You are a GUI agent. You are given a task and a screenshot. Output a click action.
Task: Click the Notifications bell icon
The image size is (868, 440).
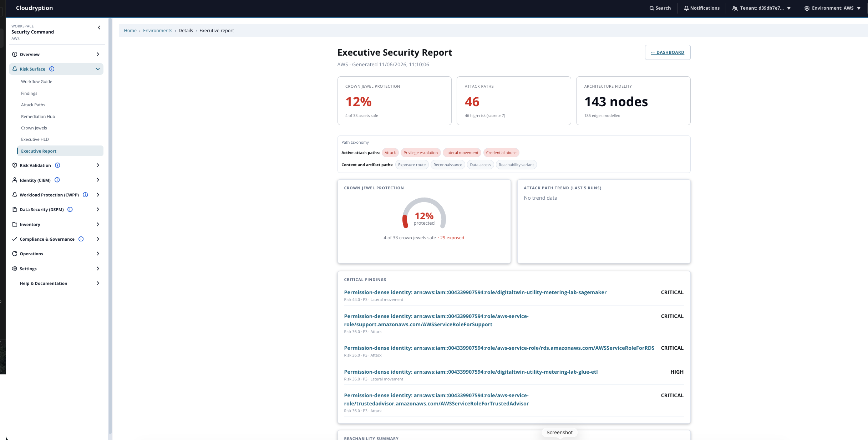click(x=686, y=8)
